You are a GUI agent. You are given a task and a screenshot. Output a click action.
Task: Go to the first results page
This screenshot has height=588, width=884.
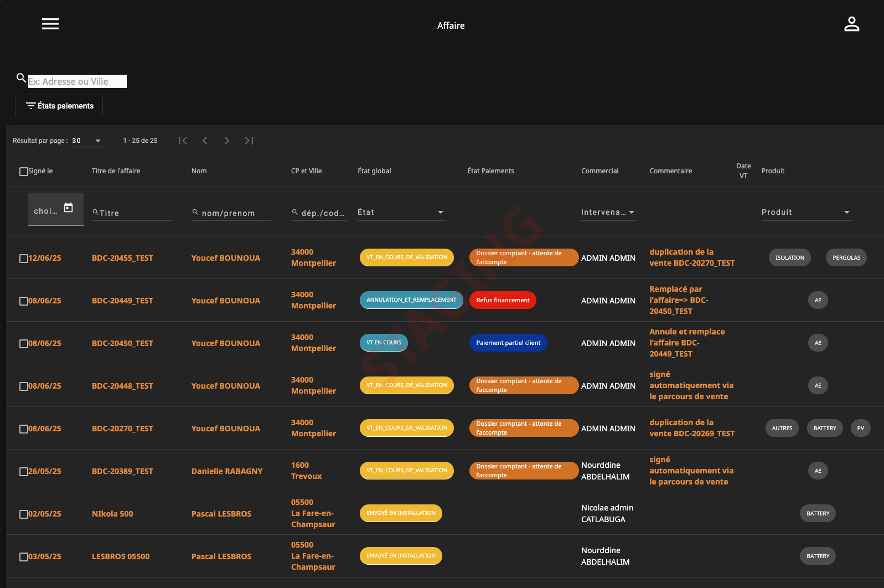point(183,141)
